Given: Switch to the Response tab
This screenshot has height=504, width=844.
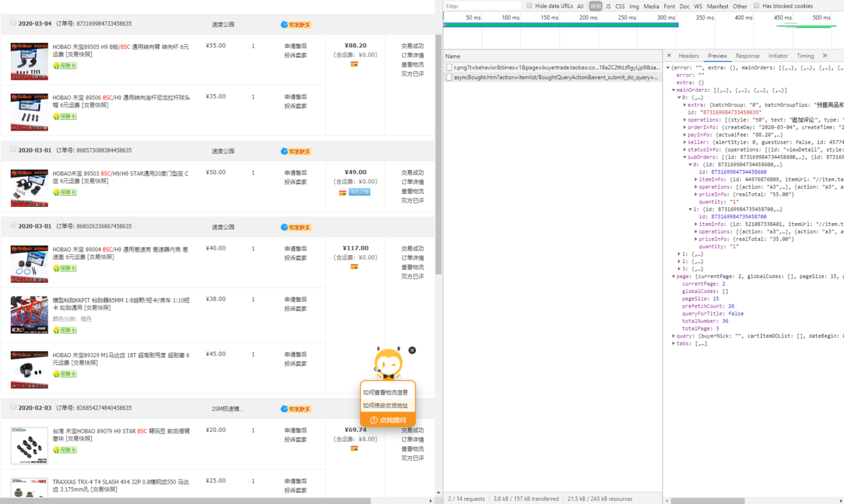Looking at the screenshot, I should click(x=747, y=56).
